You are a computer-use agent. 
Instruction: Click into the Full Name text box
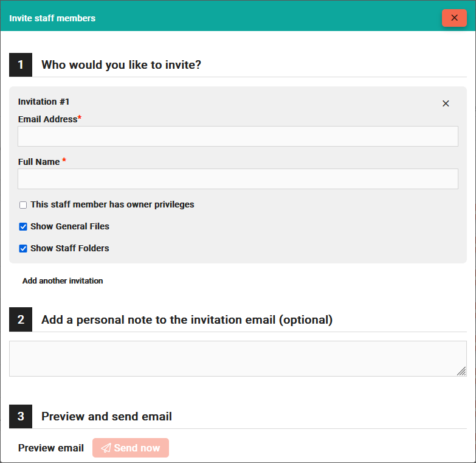(238, 179)
